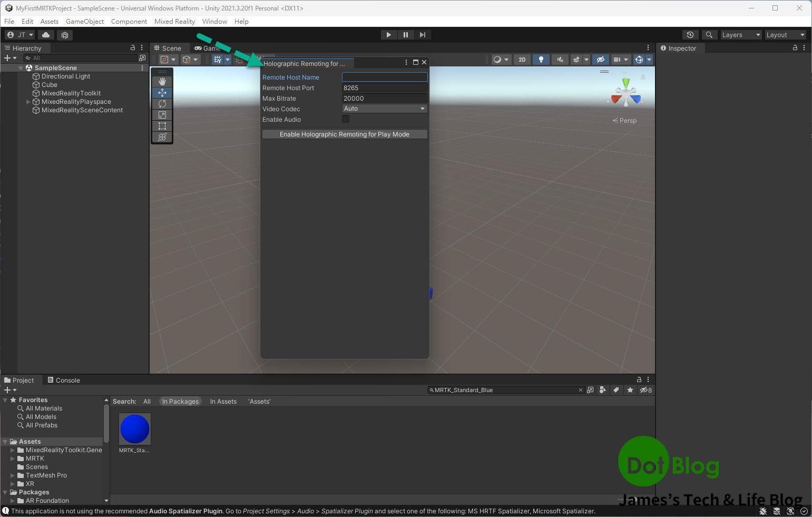Filter search to In Packages
Screen dimensions: 812x517
(180, 402)
